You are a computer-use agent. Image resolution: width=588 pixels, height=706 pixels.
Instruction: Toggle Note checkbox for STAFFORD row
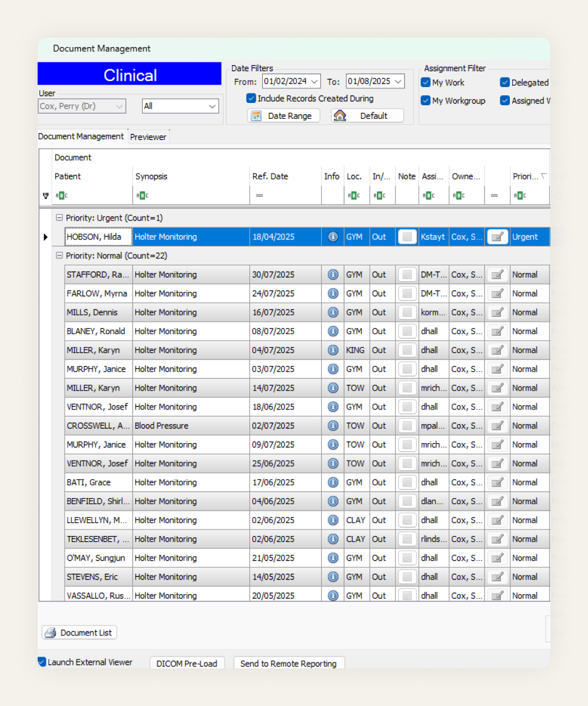[x=407, y=275]
